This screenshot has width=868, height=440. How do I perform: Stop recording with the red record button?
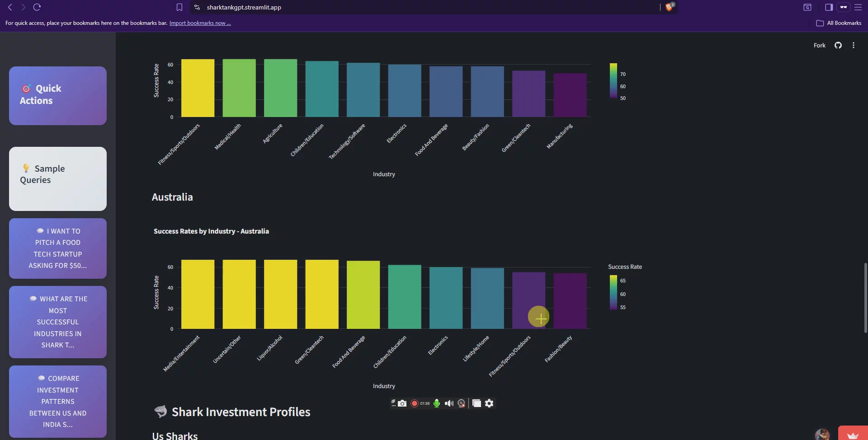414,403
